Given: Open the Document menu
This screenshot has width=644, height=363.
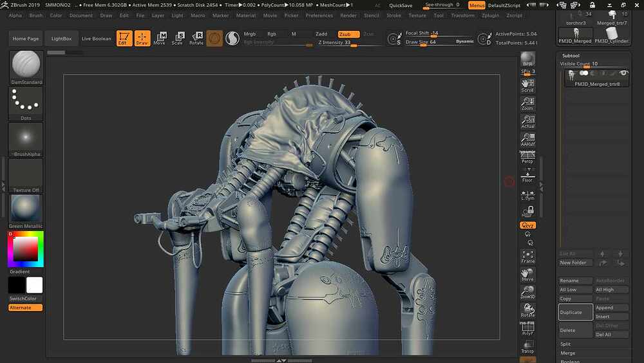Looking at the screenshot, I should pos(81,15).
